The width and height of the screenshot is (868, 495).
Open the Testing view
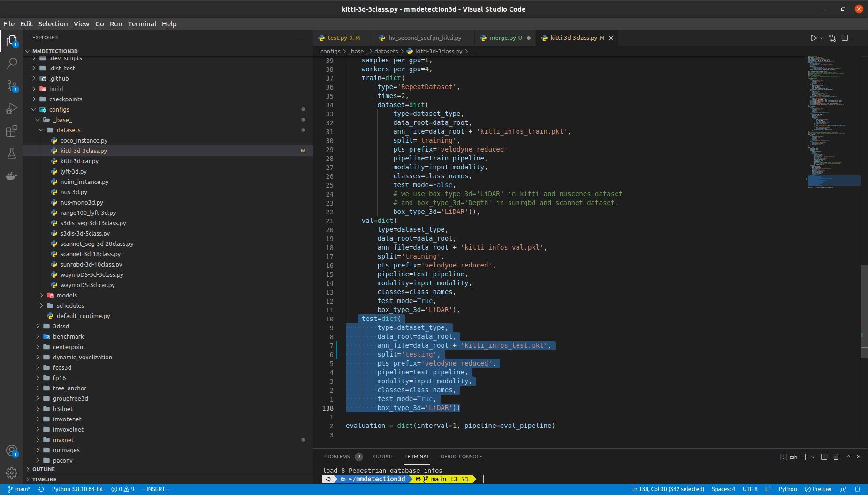(x=12, y=153)
